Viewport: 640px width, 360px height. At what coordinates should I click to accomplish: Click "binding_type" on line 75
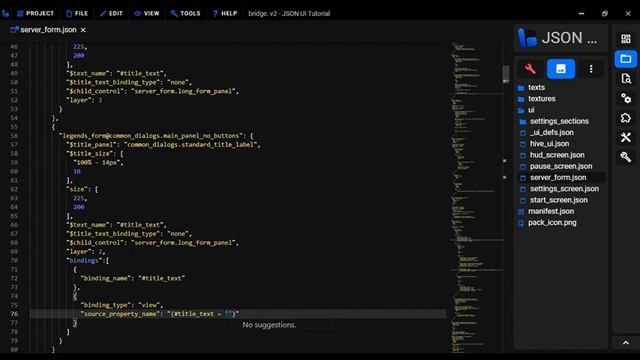click(x=106, y=305)
